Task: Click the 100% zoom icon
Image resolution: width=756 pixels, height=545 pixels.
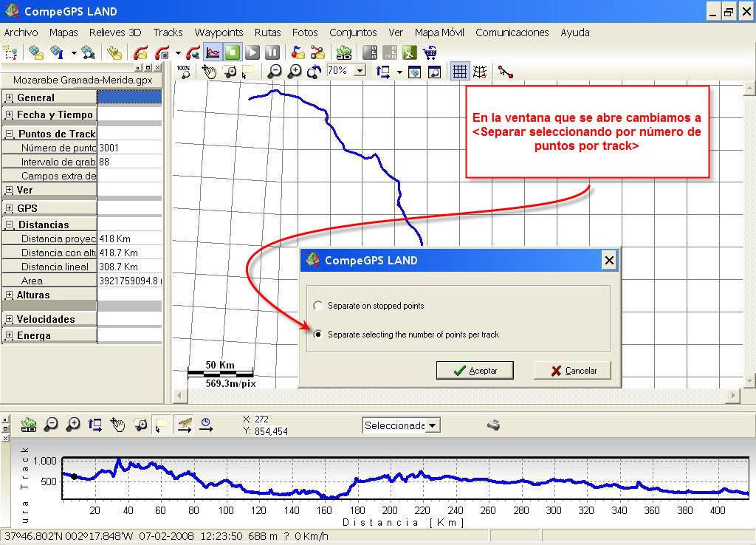Action: pyautogui.click(x=184, y=72)
